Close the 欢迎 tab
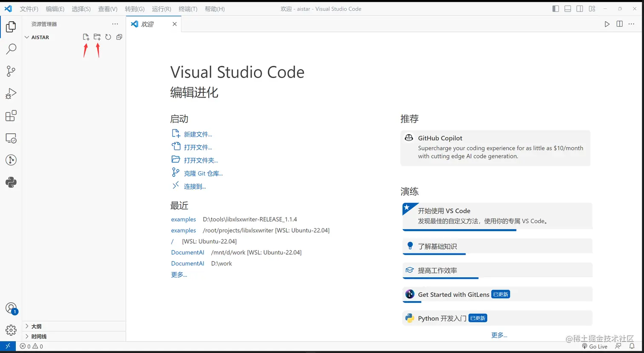644x353 pixels. click(175, 24)
